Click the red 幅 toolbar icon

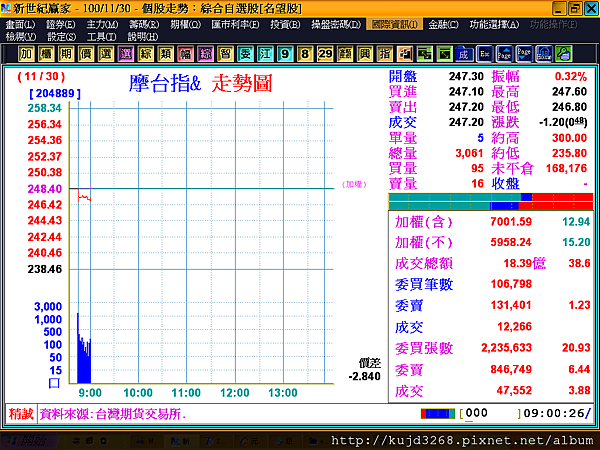tap(185, 54)
